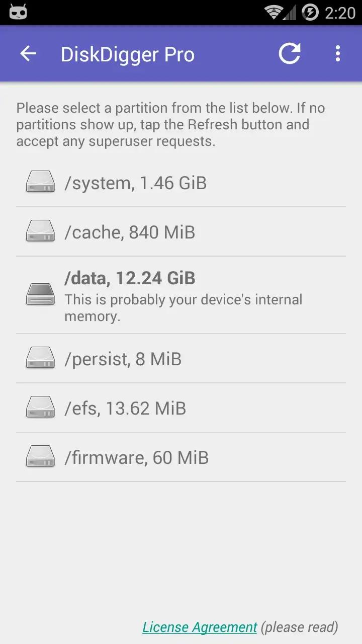Tap the /firmware partition drive icon
Screen dimensions: 362x644
coord(40,457)
